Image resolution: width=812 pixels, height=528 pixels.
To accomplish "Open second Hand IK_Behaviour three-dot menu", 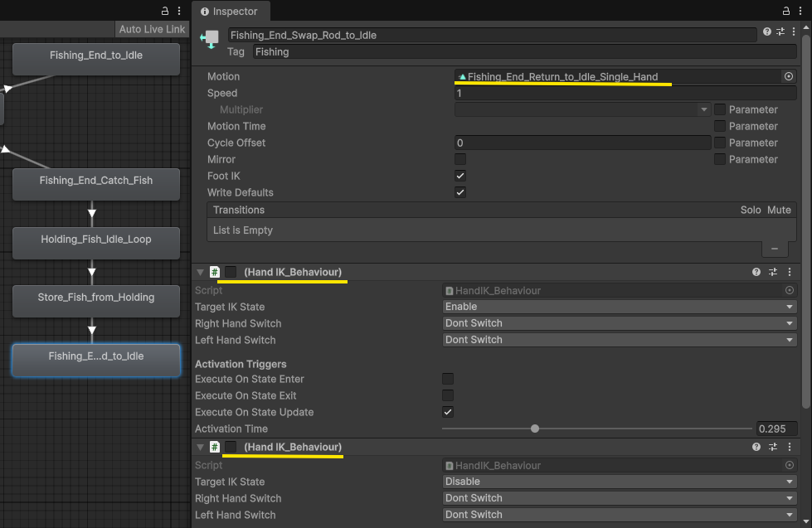I will pos(789,447).
